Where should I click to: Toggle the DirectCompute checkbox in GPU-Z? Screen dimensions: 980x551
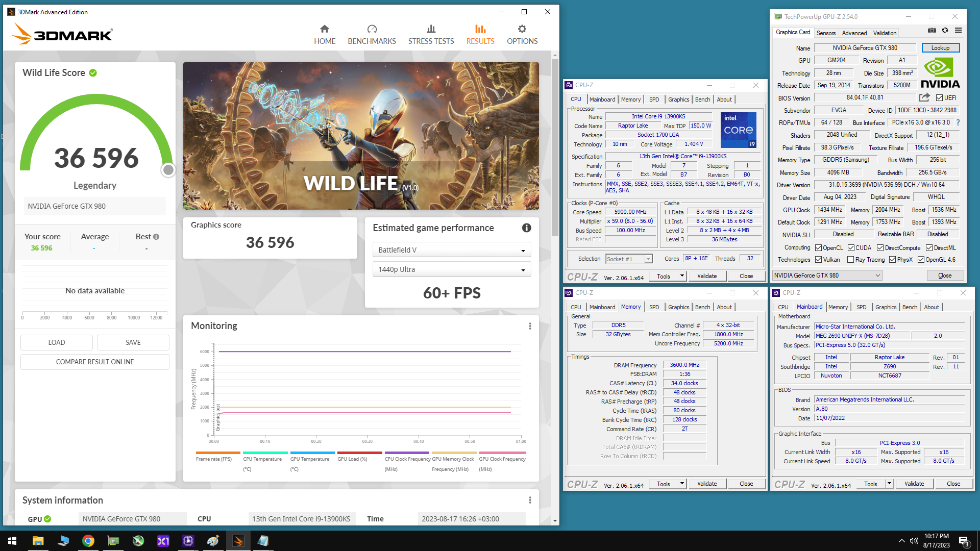[880, 248]
